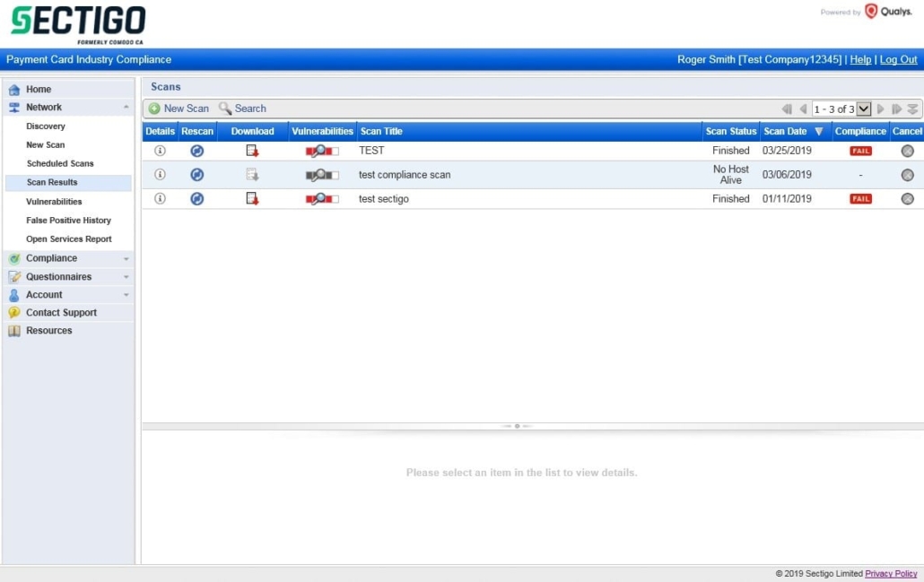
Task: Download the test compliance scan report
Action: [x=252, y=174]
